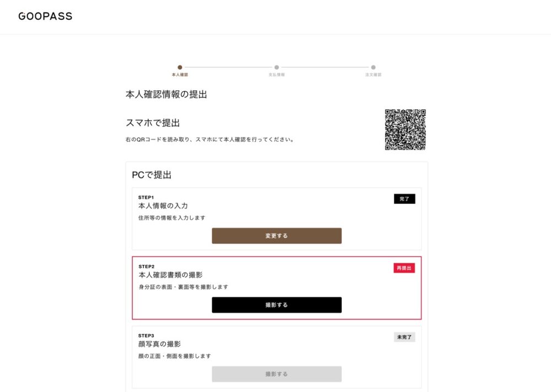The width and height of the screenshot is (551, 392).
Task: Select the 支払情報 progress step dot
Action: click(x=277, y=67)
